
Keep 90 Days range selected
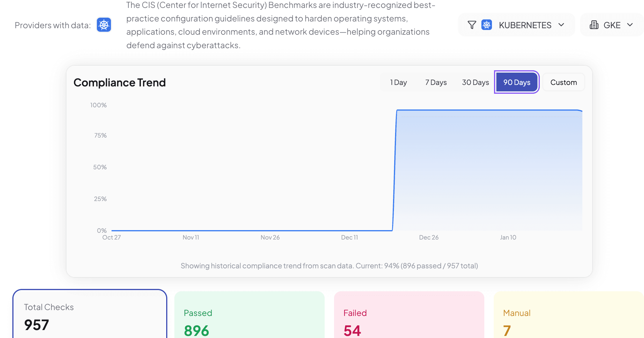[516, 82]
